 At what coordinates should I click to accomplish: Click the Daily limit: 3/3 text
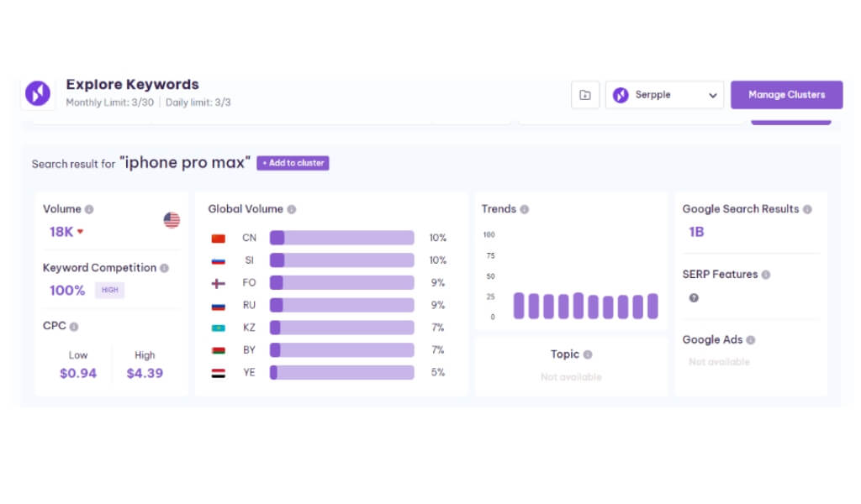[x=198, y=102]
